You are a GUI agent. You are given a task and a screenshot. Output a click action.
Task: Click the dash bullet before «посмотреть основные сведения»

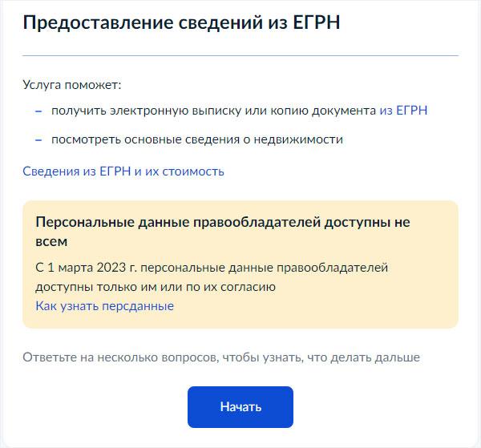point(38,139)
